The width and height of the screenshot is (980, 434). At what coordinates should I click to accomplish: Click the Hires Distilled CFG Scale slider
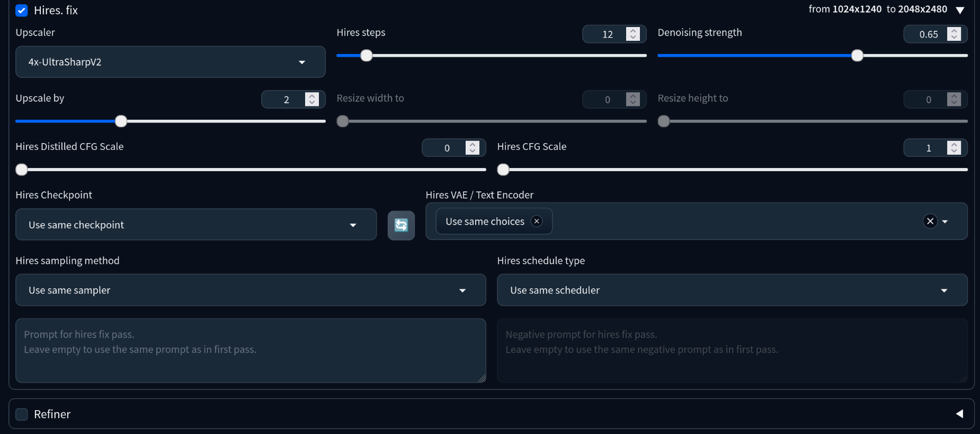[251, 170]
